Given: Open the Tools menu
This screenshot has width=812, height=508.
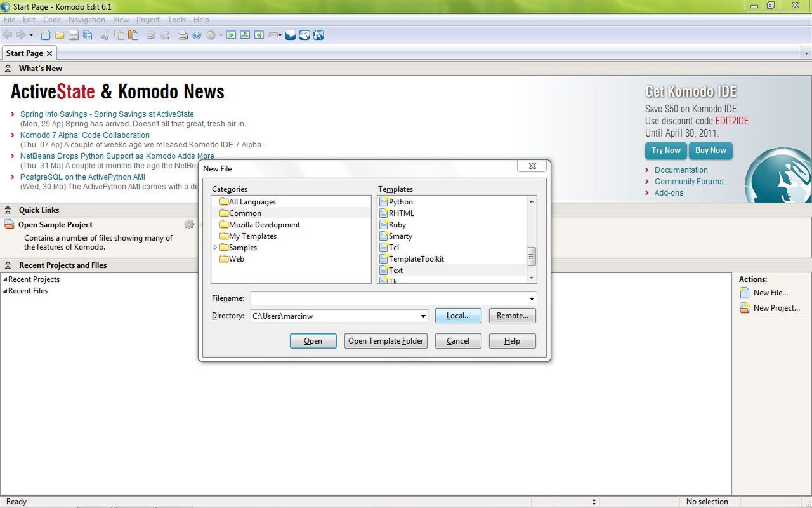Looking at the screenshot, I should pos(176,20).
